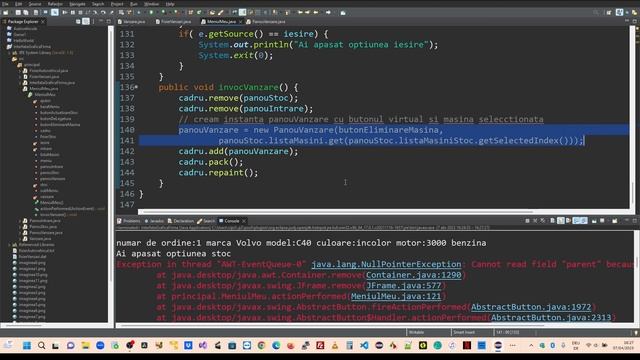Open the Run menu
This screenshot has width=640, height=360.
click(x=133, y=4)
